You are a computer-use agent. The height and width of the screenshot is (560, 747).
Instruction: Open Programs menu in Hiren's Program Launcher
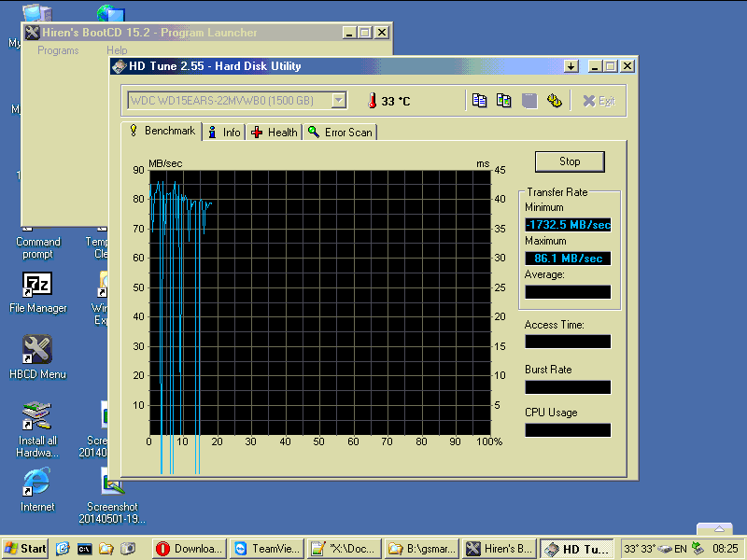tap(58, 50)
